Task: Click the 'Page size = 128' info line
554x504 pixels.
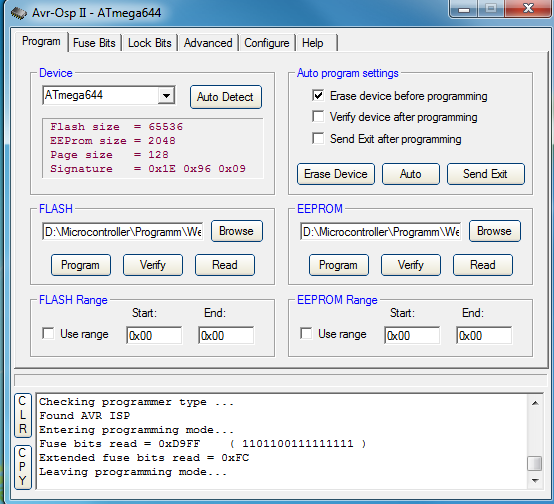Action: click(x=110, y=155)
